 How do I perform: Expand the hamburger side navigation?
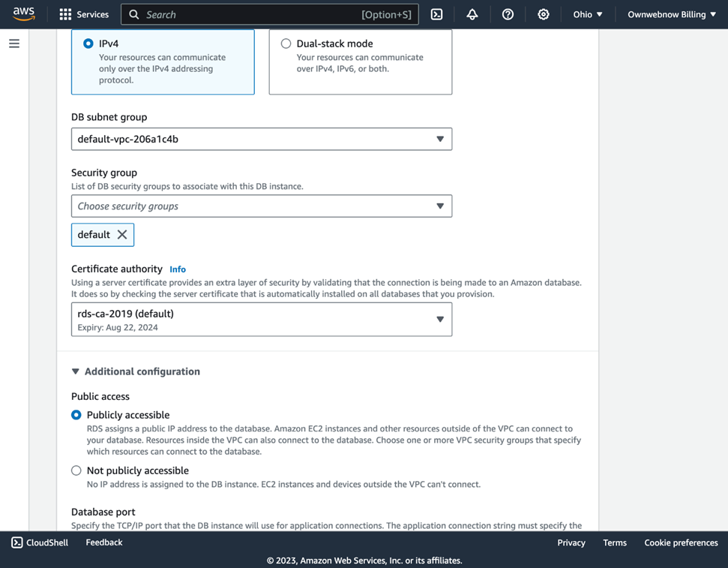(14, 44)
